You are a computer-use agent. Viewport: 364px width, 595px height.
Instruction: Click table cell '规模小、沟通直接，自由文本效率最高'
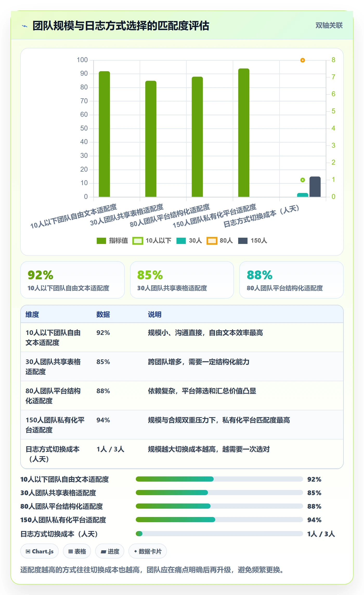[x=205, y=333]
